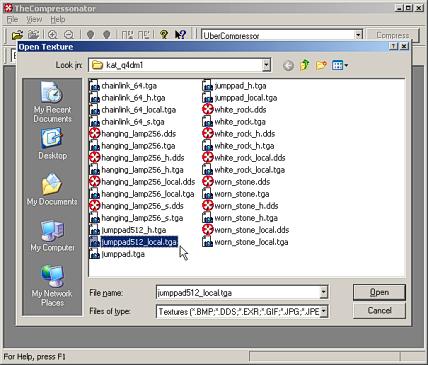The image size is (428, 365).
Task: Expand the Look in folder dropdown
Action: pos(266,65)
